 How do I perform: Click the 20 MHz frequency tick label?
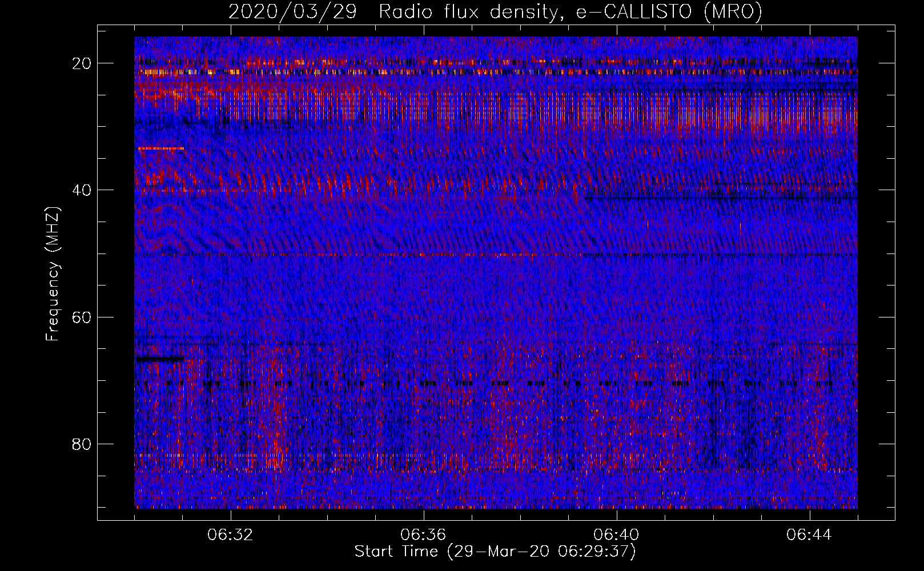[82, 63]
